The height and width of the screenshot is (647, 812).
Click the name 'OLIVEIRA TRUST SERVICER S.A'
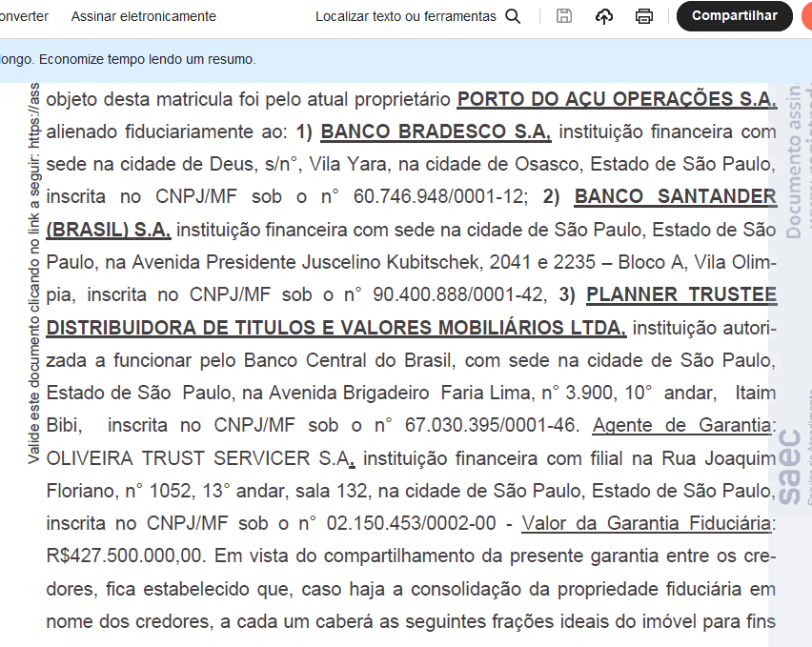tap(198, 458)
